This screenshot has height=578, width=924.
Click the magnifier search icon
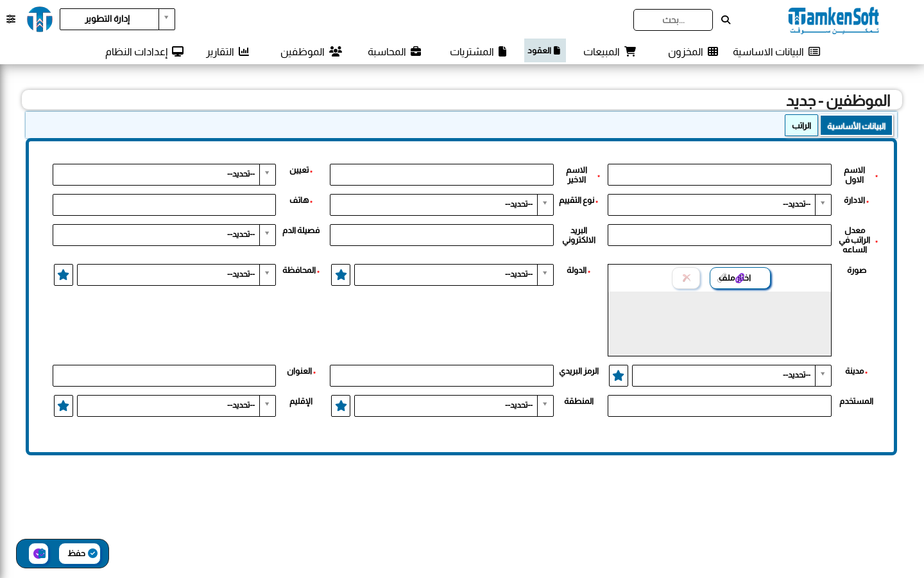[x=726, y=20]
